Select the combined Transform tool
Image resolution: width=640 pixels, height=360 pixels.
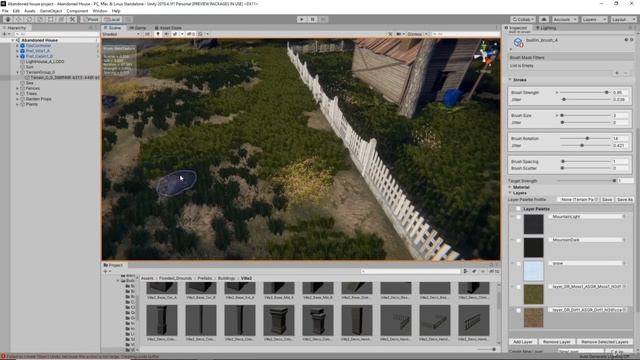point(61,19)
